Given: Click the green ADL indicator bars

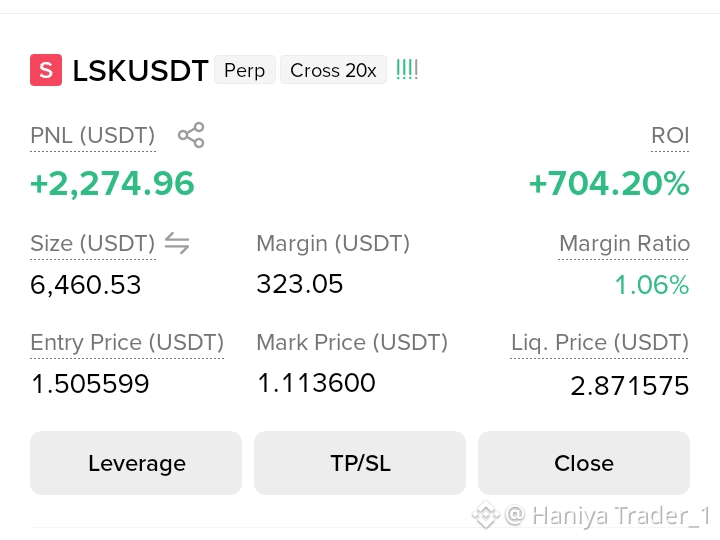Looking at the screenshot, I should pos(407,69).
